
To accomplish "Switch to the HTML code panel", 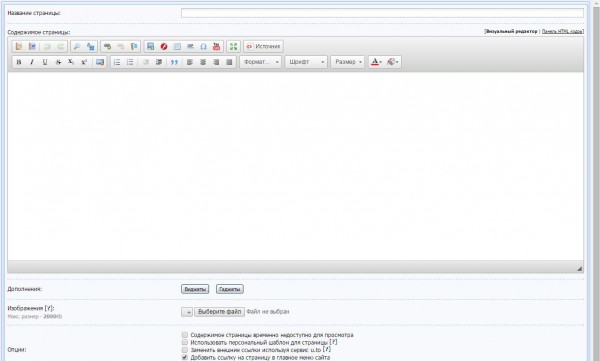I will point(562,31).
